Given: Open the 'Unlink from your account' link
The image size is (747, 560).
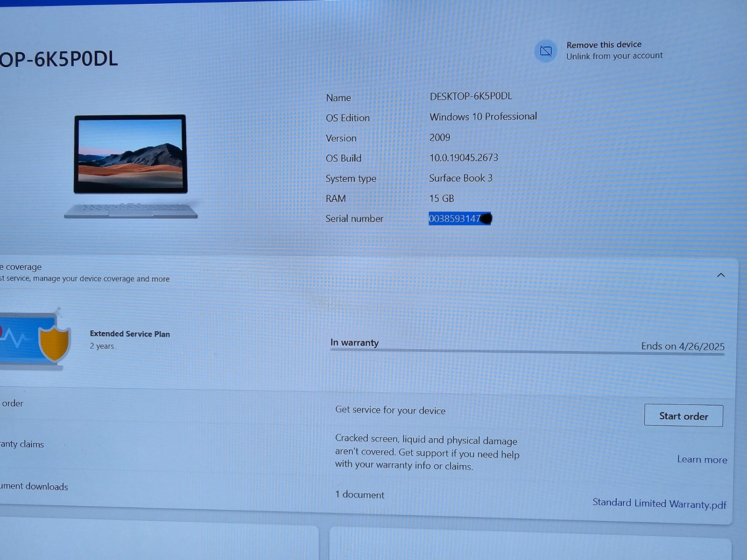Looking at the screenshot, I should (x=614, y=56).
